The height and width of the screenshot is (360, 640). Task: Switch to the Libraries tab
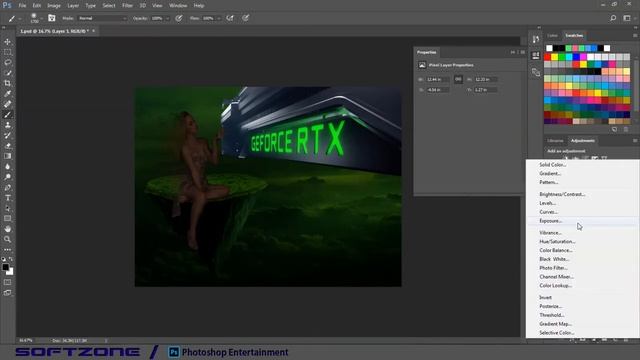coord(555,140)
